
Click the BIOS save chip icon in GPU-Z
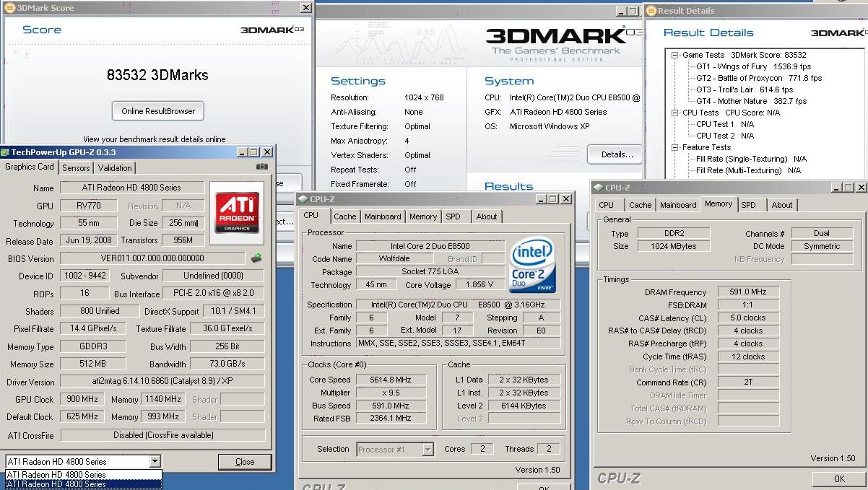click(x=256, y=258)
